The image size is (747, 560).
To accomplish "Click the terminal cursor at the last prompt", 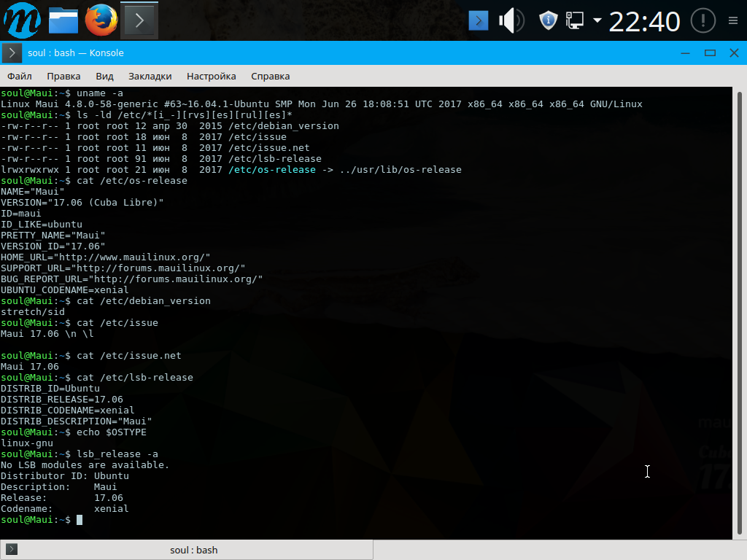I will point(80,520).
